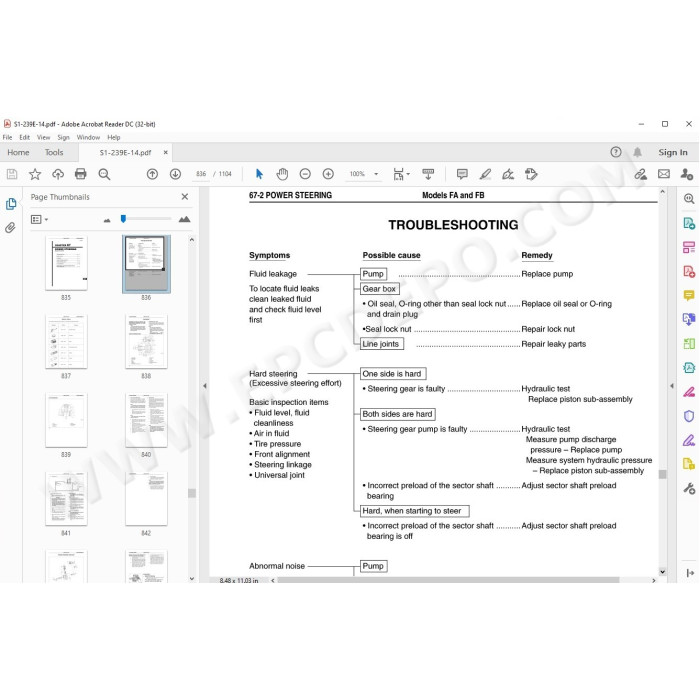Viewport: 700px width, 700px height.
Task: Zoom out with minus button
Action: pyautogui.click(x=305, y=174)
